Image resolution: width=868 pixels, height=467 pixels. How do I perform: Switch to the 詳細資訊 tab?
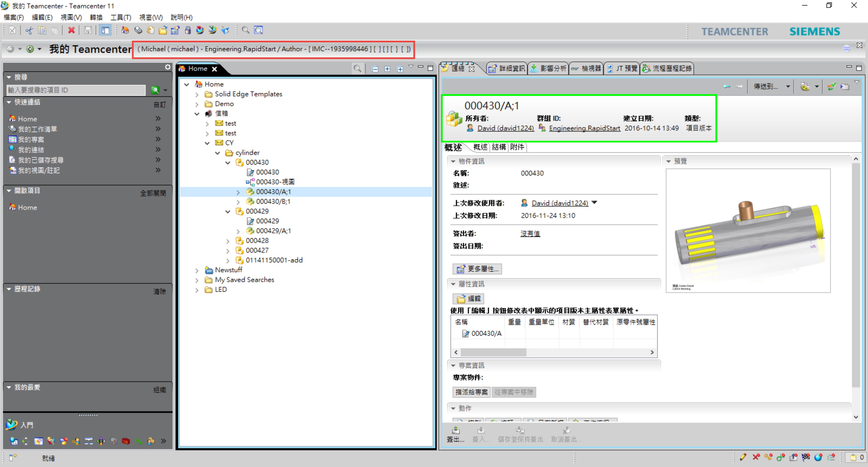point(507,68)
